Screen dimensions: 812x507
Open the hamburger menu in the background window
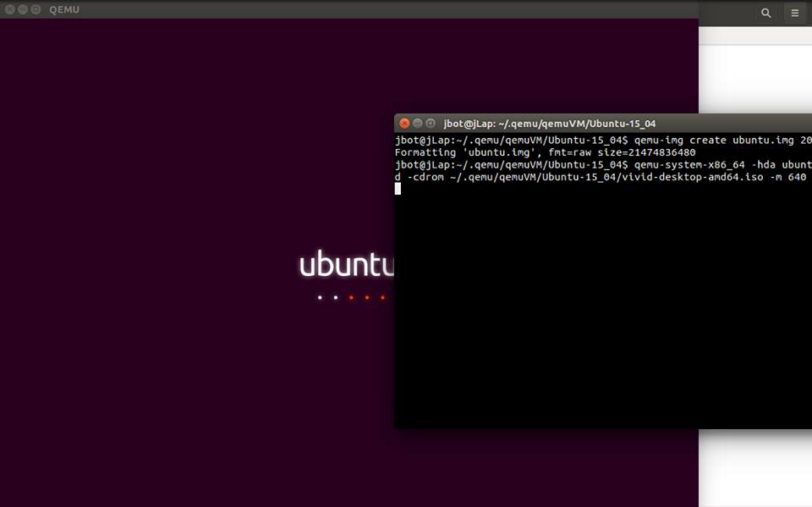click(795, 14)
